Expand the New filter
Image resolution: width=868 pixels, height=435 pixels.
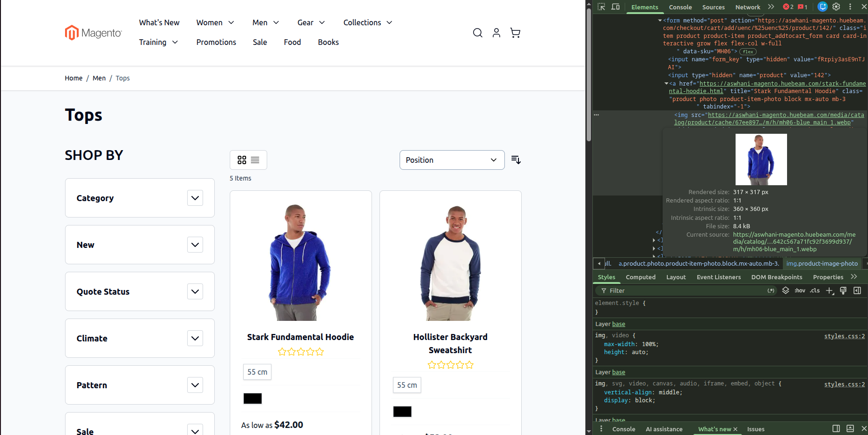195,245
